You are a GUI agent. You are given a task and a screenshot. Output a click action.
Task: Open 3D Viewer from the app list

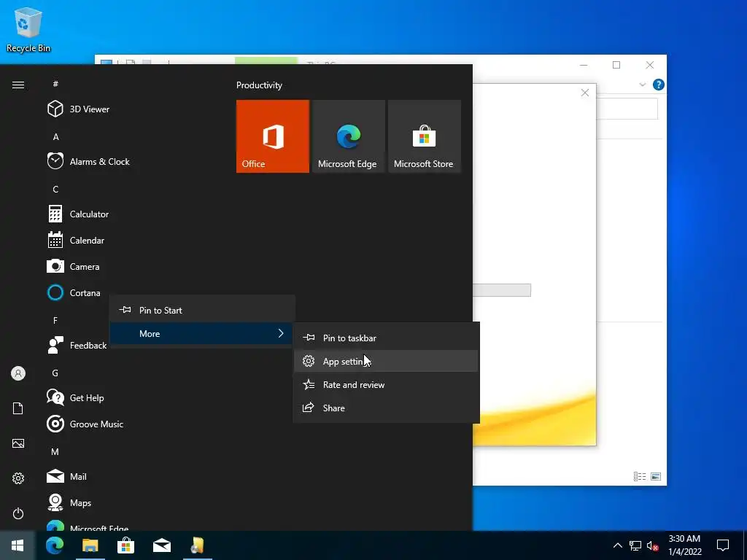coord(79,109)
